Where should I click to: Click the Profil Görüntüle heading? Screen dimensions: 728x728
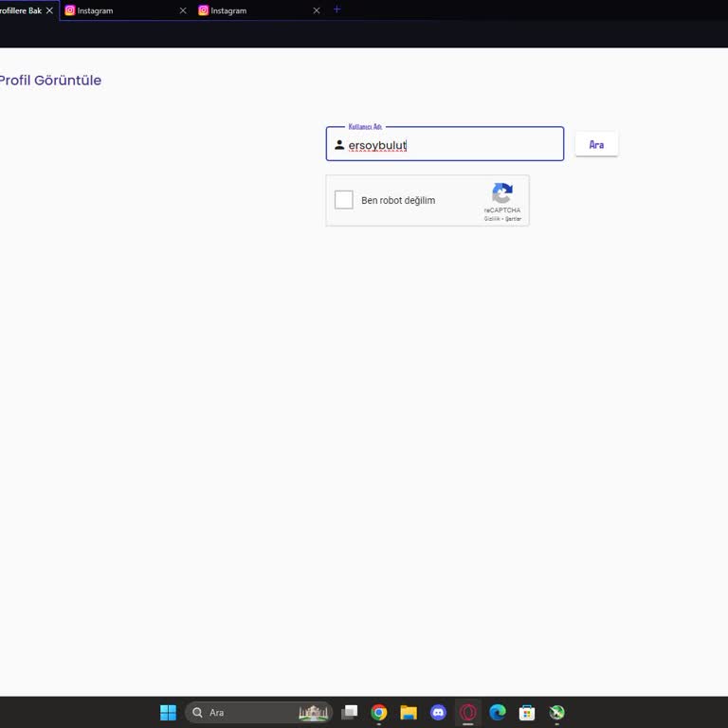50,80
